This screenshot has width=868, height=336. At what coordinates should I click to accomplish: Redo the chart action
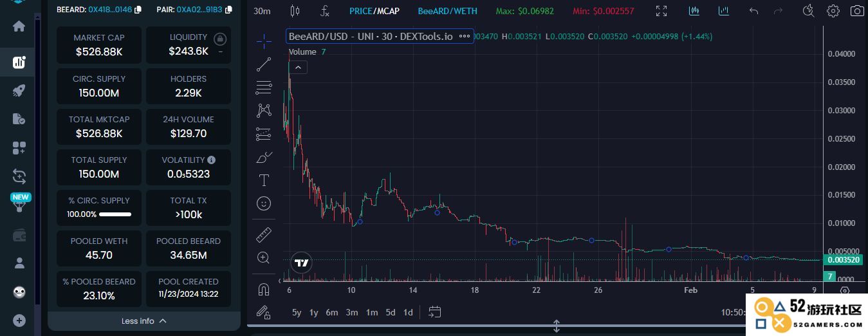click(x=779, y=11)
